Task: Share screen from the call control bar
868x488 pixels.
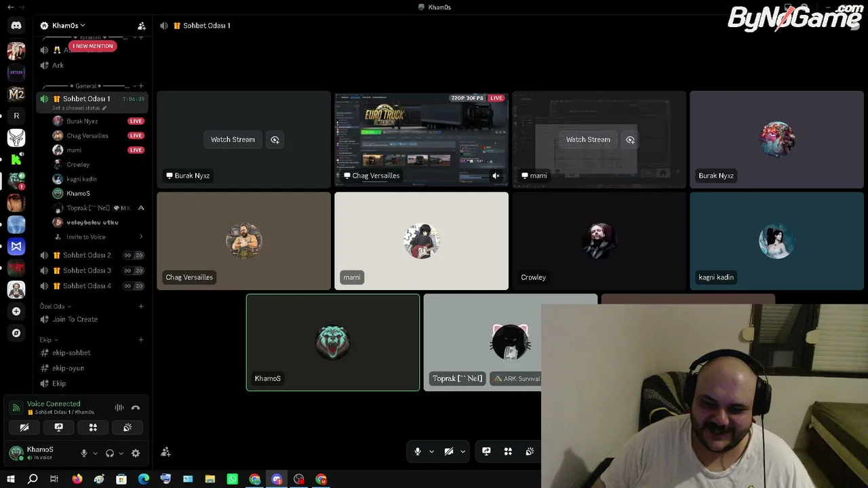Action: point(486,451)
